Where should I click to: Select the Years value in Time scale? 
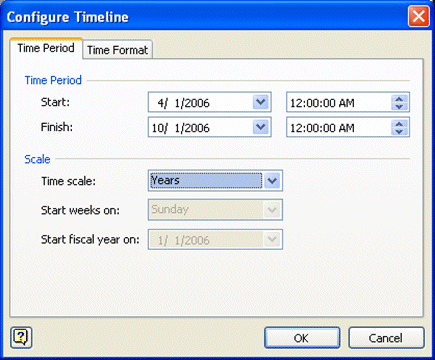pyautogui.click(x=206, y=181)
